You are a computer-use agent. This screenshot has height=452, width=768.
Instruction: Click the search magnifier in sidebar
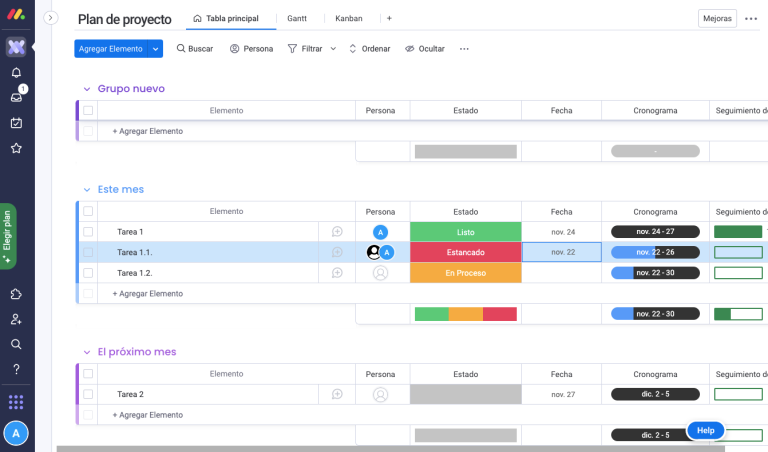(x=16, y=344)
